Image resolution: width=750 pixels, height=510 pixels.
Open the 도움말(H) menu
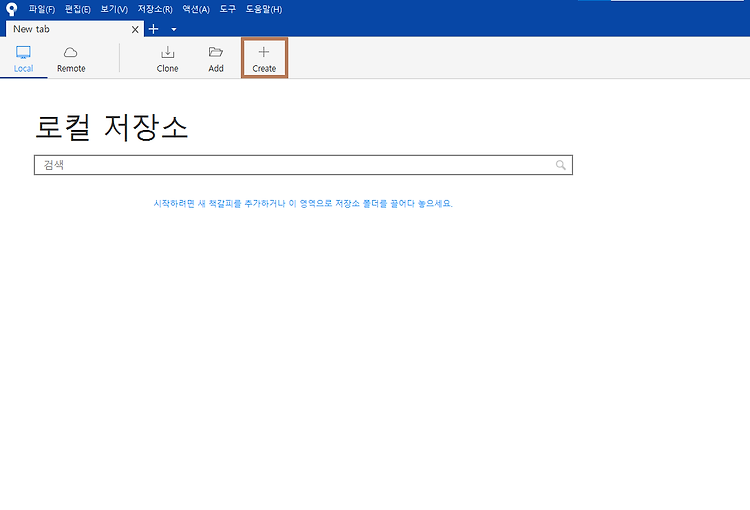[x=264, y=9]
